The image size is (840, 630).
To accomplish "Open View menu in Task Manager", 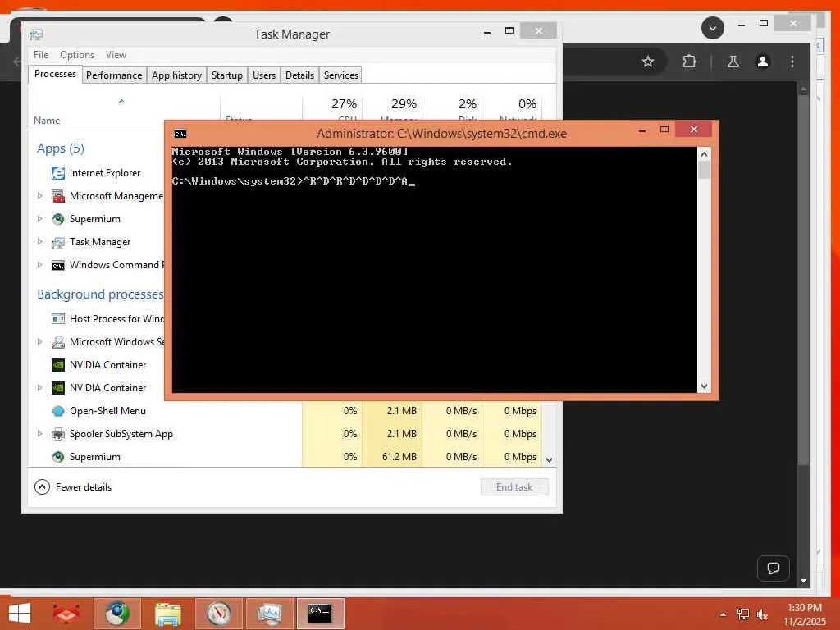I will click(116, 55).
